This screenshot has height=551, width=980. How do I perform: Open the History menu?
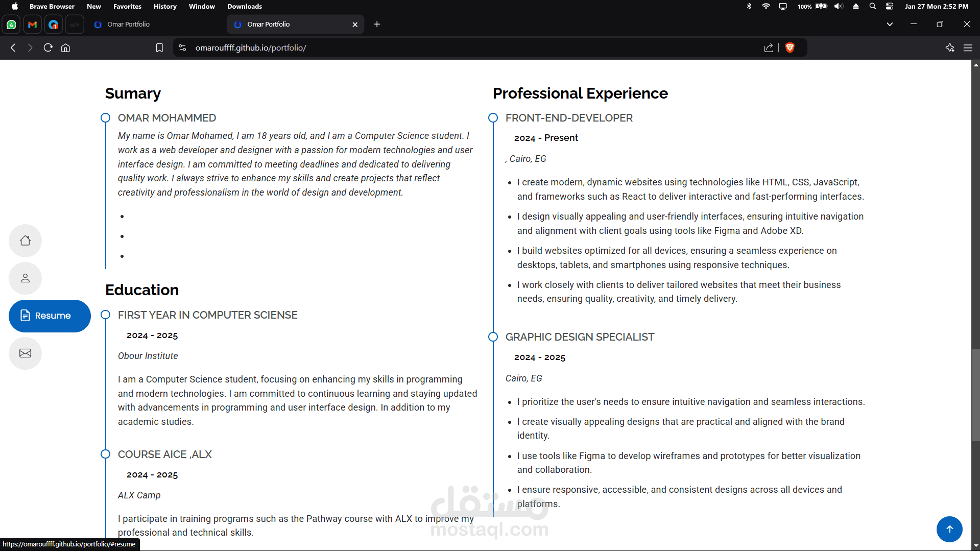pos(165,6)
